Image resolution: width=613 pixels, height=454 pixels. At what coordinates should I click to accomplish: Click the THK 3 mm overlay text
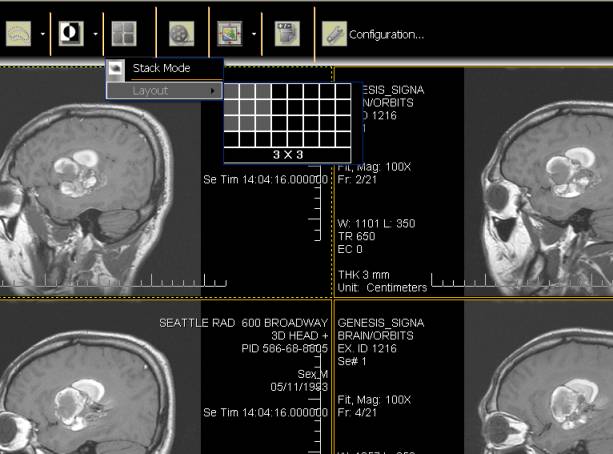tap(364, 275)
